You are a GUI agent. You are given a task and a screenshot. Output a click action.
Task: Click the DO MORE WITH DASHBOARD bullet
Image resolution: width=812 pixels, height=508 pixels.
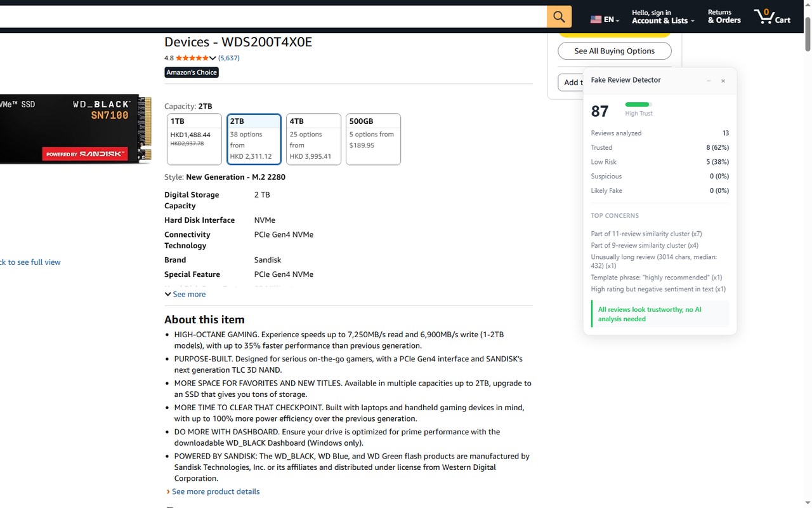coord(337,438)
